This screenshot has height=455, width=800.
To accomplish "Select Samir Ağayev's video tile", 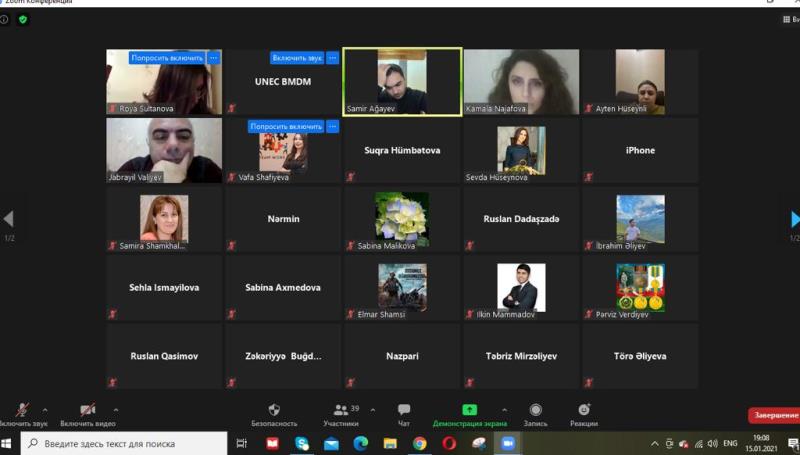I will click(x=402, y=82).
